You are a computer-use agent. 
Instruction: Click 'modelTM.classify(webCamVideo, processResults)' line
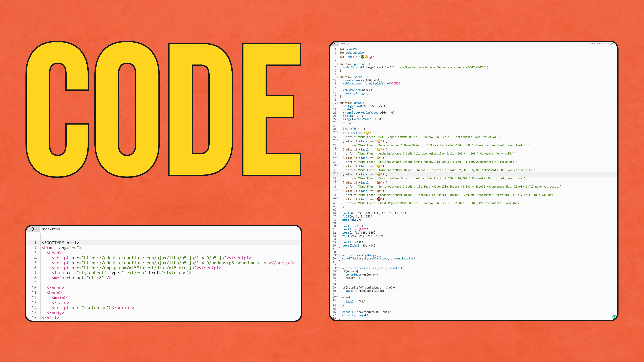[x=379, y=259]
